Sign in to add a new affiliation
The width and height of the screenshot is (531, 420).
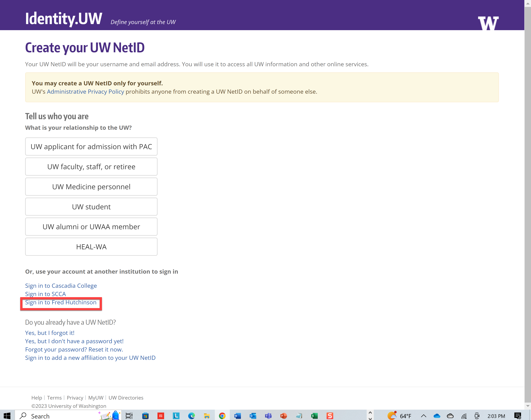[x=90, y=358]
